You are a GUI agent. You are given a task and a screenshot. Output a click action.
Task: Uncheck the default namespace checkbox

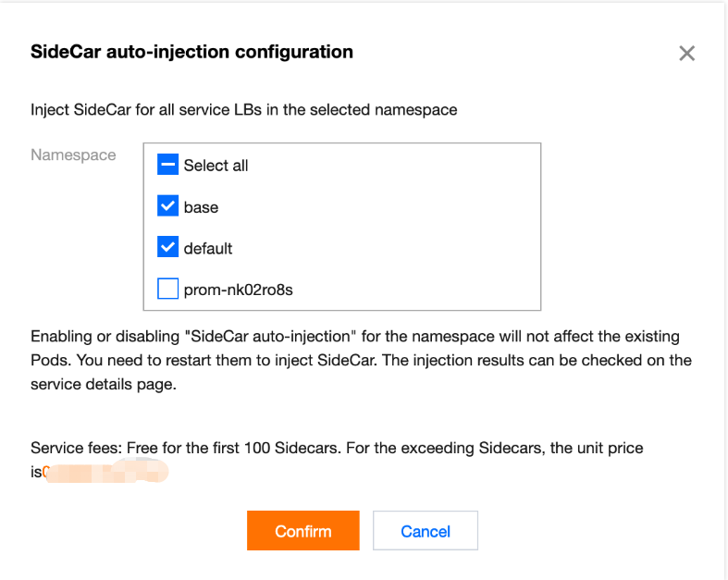coord(167,248)
